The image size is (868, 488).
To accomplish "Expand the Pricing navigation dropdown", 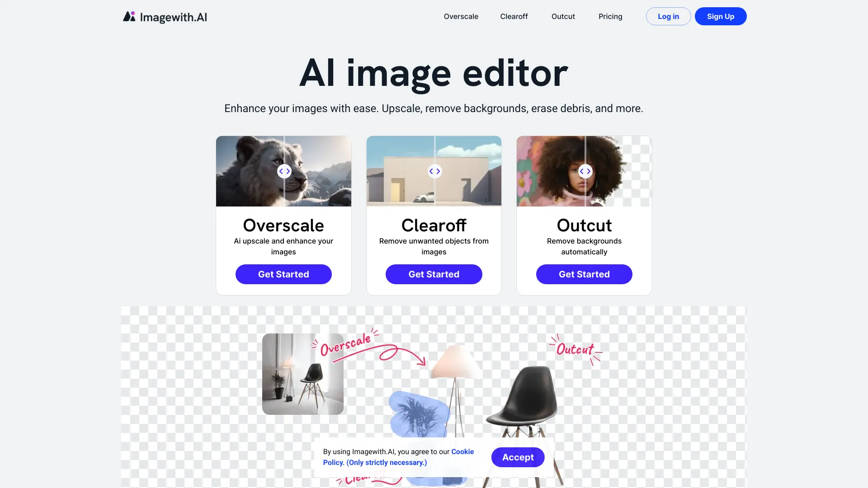I will click(610, 16).
